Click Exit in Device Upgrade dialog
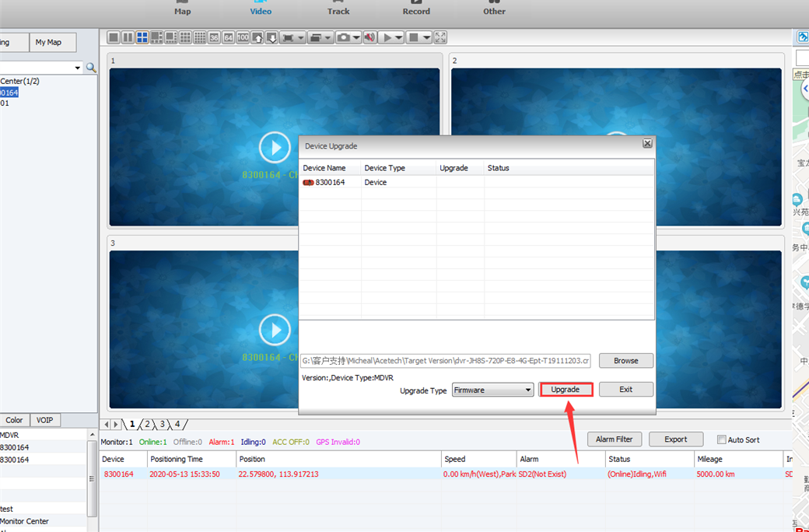Screen dimensions: 809x532 (x=626, y=390)
